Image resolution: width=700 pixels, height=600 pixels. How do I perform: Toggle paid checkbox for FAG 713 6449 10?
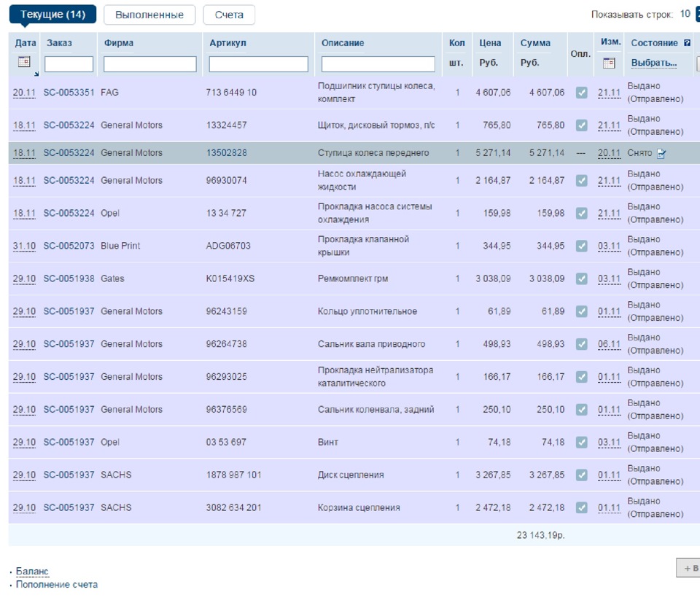click(581, 93)
